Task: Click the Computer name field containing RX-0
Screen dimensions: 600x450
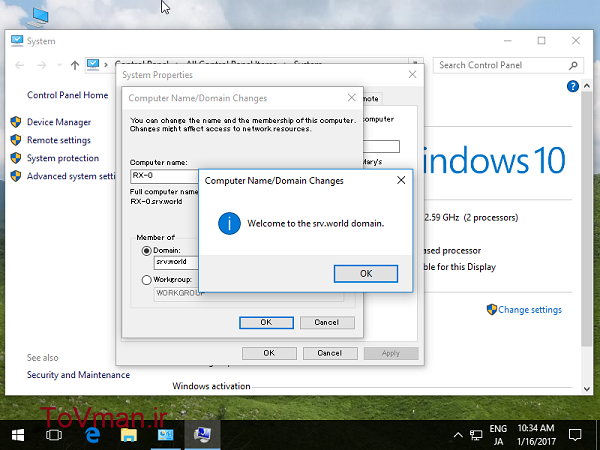Action: 165,176
